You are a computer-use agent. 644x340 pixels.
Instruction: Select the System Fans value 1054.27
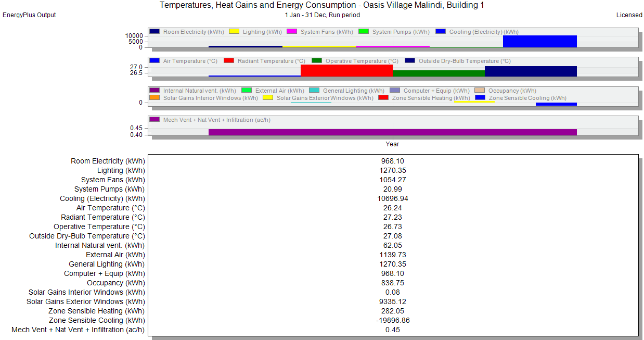coord(393,180)
